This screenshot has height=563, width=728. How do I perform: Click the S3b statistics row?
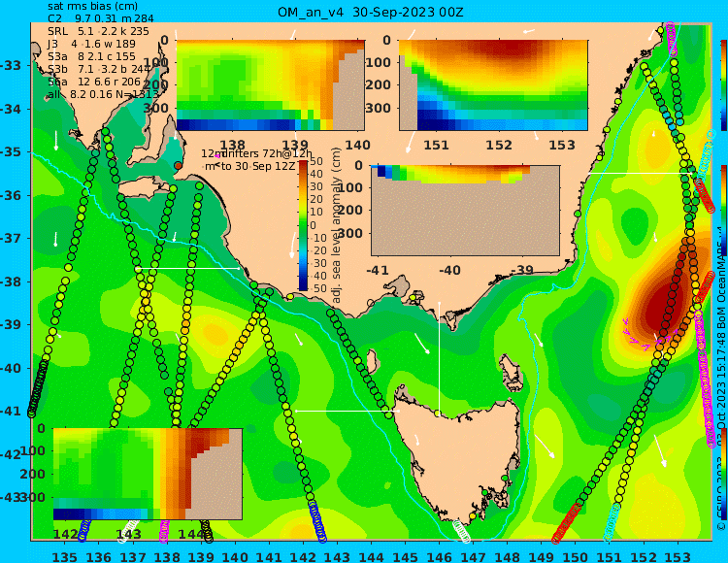(x=100, y=70)
